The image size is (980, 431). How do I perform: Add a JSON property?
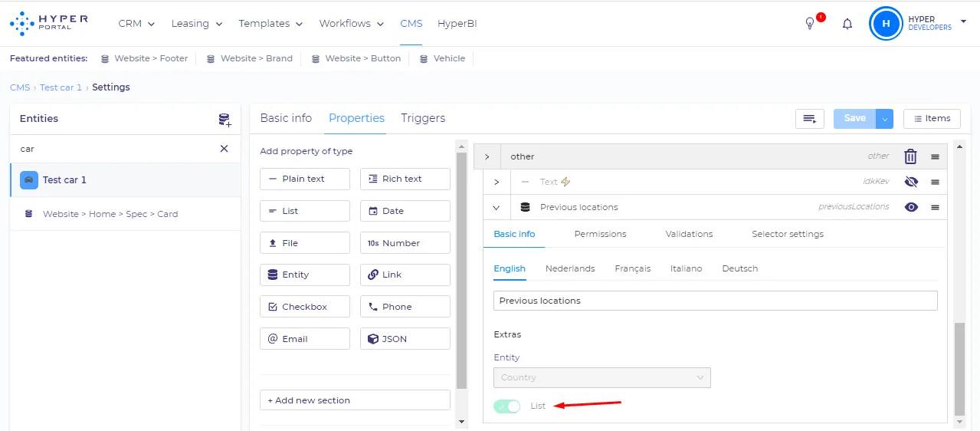pyautogui.click(x=405, y=339)
